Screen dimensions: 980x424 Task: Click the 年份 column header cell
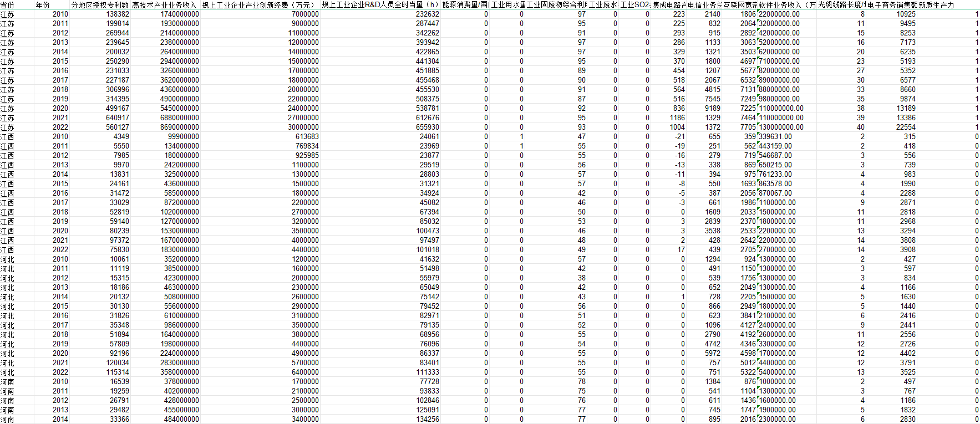(43, 5)
